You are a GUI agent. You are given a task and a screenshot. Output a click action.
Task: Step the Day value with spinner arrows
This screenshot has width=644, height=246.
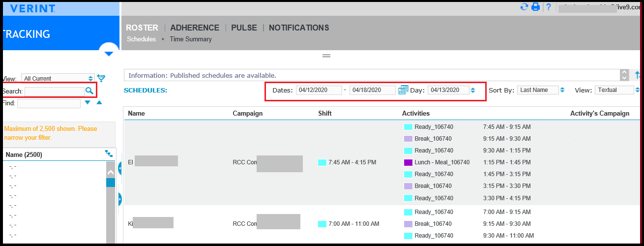point(472,90)
